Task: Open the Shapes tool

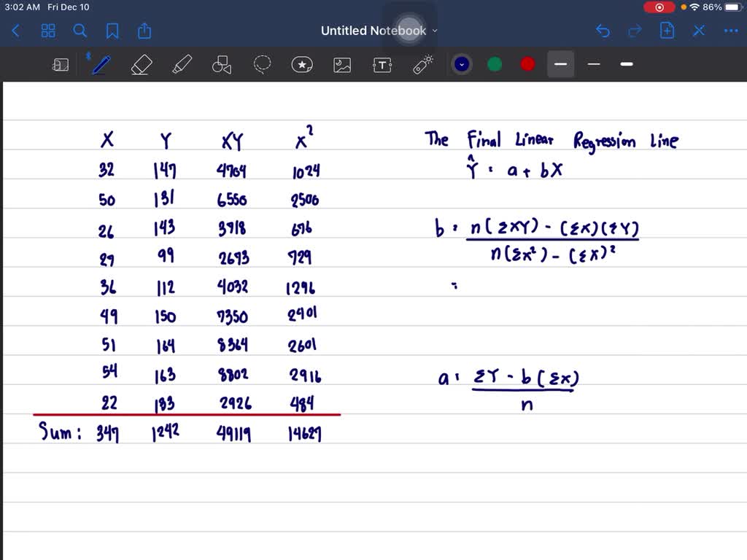Action: (x=222, y=64)
